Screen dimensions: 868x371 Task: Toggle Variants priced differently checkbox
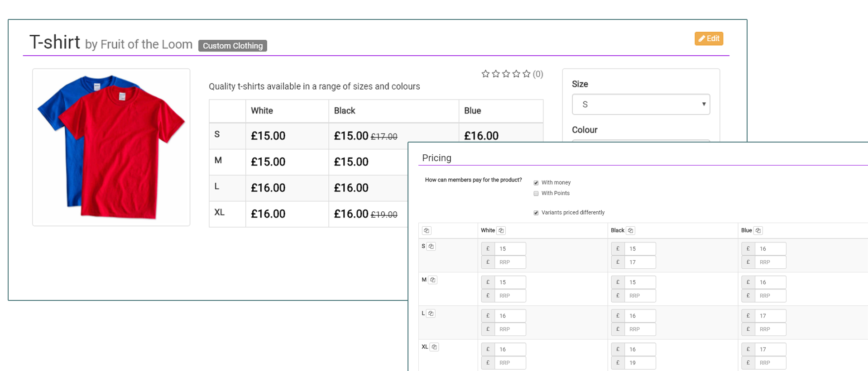(536, 213)
